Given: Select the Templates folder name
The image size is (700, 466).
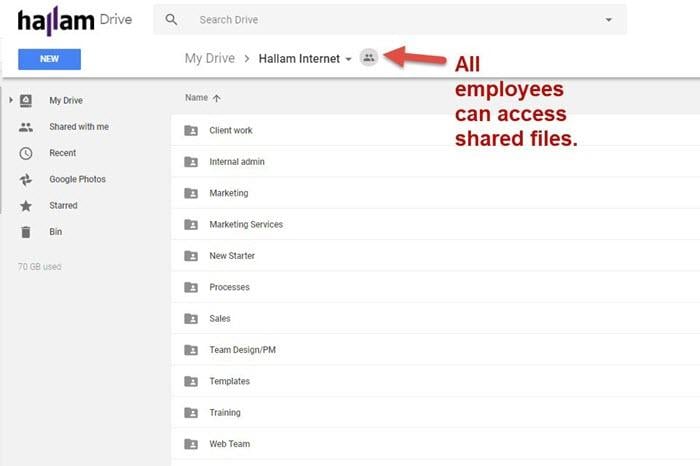Looking at the screenshot, I should 229,381.
